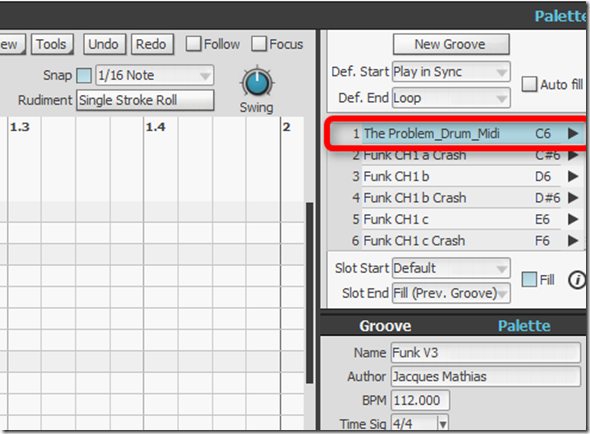Enable the Focus checkbox

coord(259,44)
